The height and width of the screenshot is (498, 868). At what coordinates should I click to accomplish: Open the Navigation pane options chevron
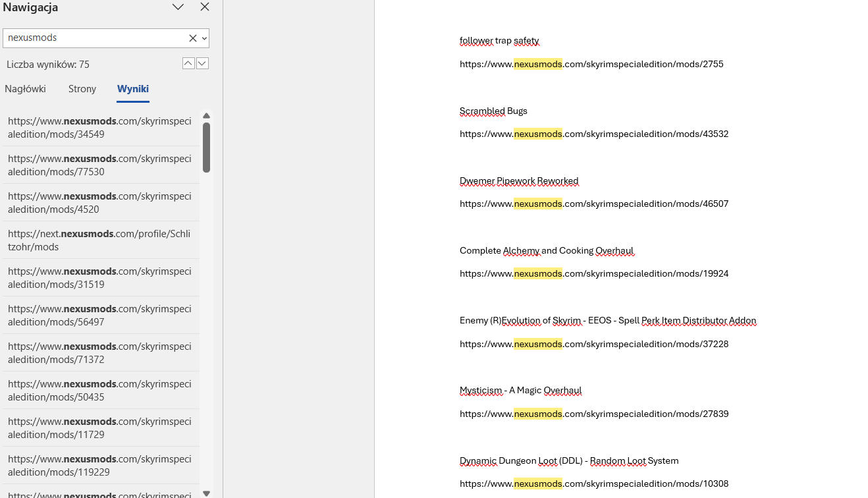pyautogui.click(x=178, y=7)
